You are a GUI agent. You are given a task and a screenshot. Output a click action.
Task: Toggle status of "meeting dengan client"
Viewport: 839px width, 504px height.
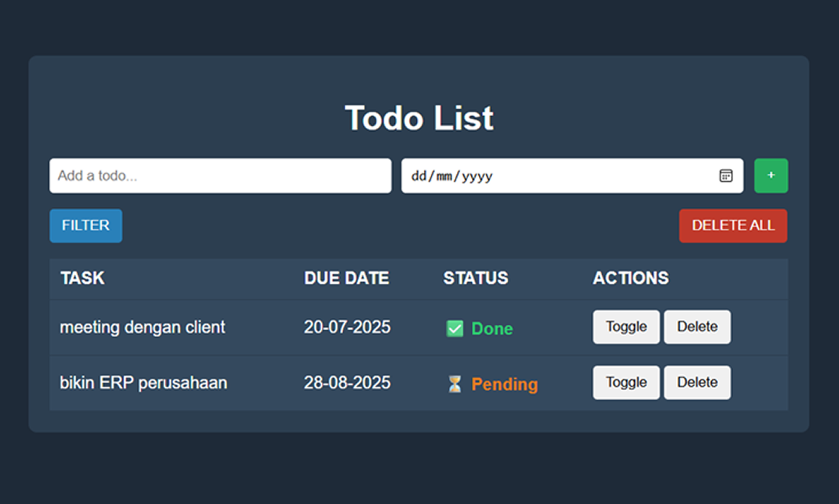point(626,327)
